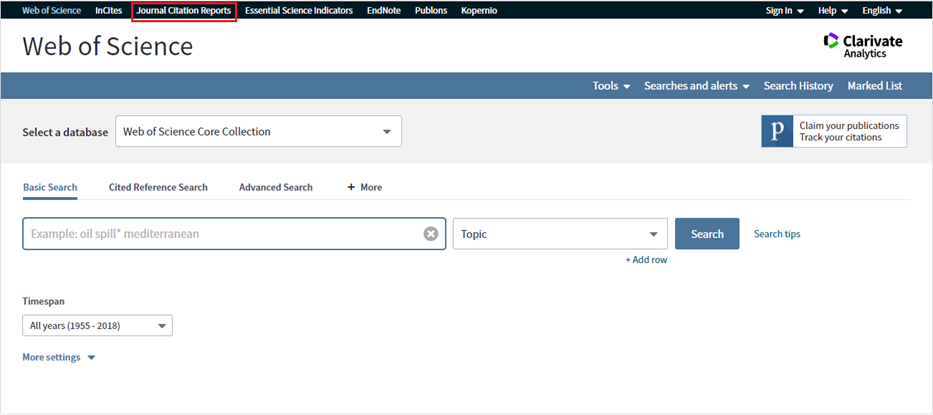933x415 pixels.
Task: Clear the search box with the X icon
Action: 431,234
